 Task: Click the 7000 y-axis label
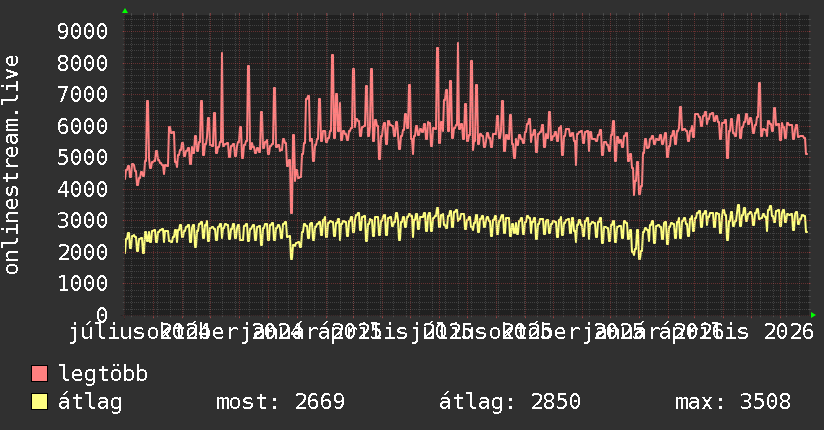(83, 95)
